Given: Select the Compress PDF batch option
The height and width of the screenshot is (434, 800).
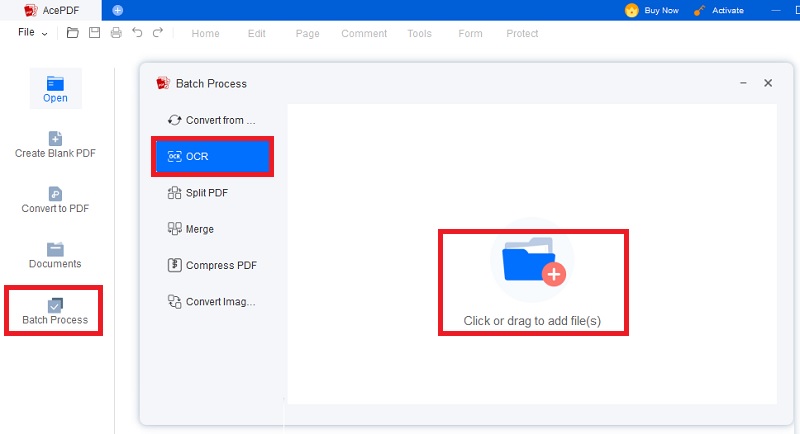Looking at the screenshot, I should [x=212, y=265].
